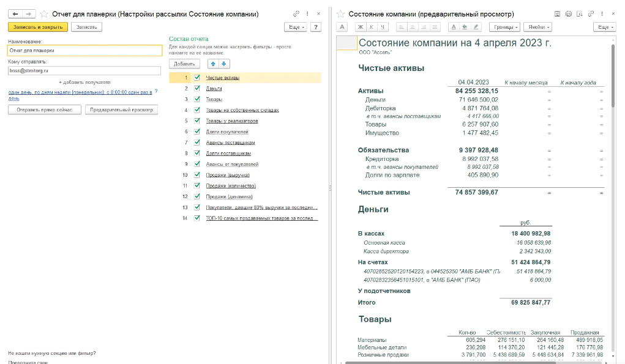The image size is (625, 364).
Task: Open the Еще menu in the preview pane
Action: click(605, 27)
